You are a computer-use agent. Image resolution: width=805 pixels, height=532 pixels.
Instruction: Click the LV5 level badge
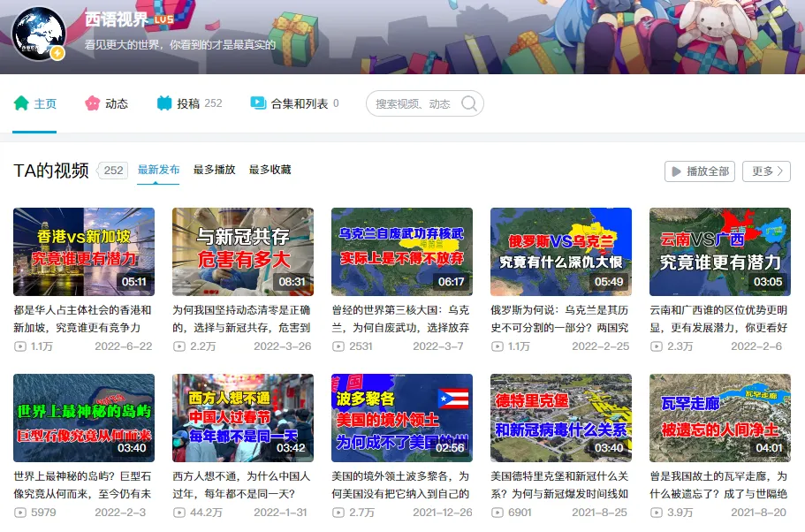point(163,19)
